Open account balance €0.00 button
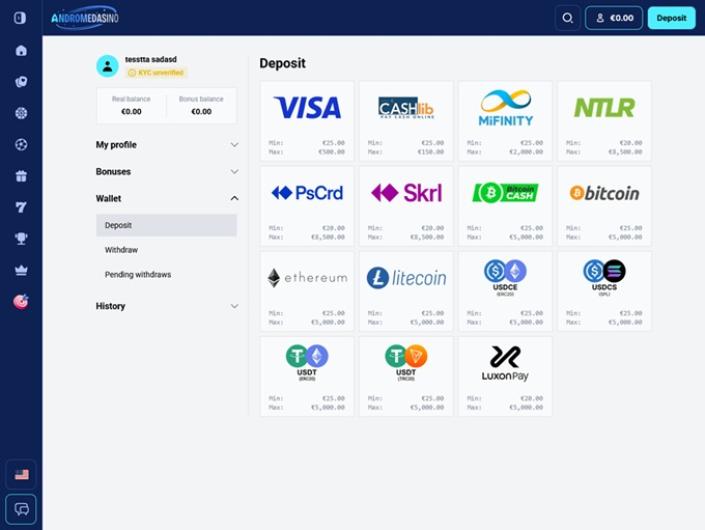 pos(614,18)
